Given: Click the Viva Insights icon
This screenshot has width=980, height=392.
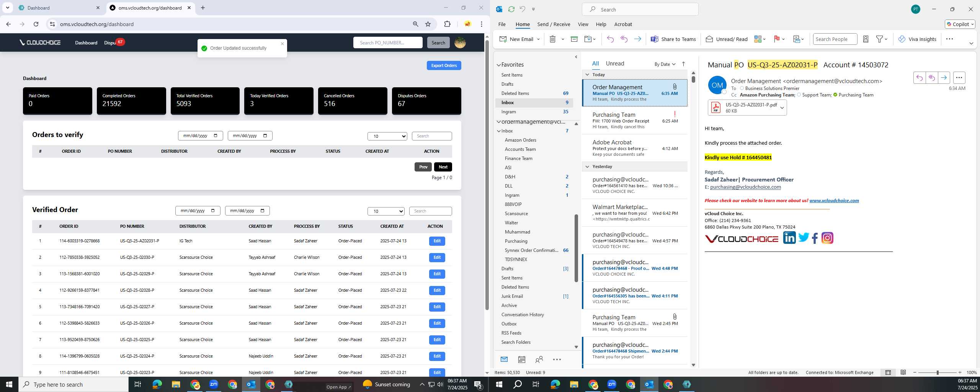Looking at the screenshot, I should tap(902, 39).
